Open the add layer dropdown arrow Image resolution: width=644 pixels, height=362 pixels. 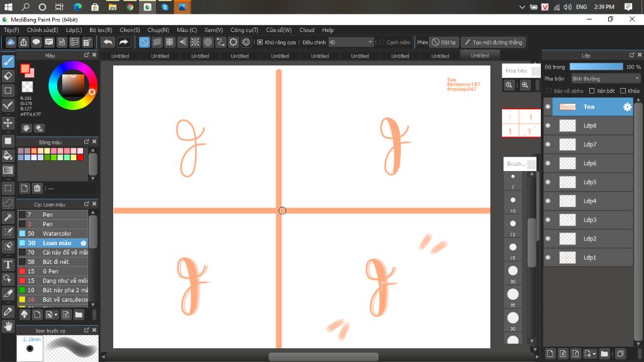pyautogui.click(x=594, y=354)
